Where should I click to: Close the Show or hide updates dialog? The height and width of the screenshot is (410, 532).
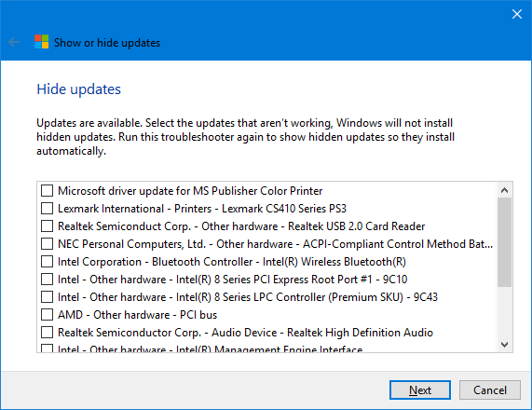517,14
